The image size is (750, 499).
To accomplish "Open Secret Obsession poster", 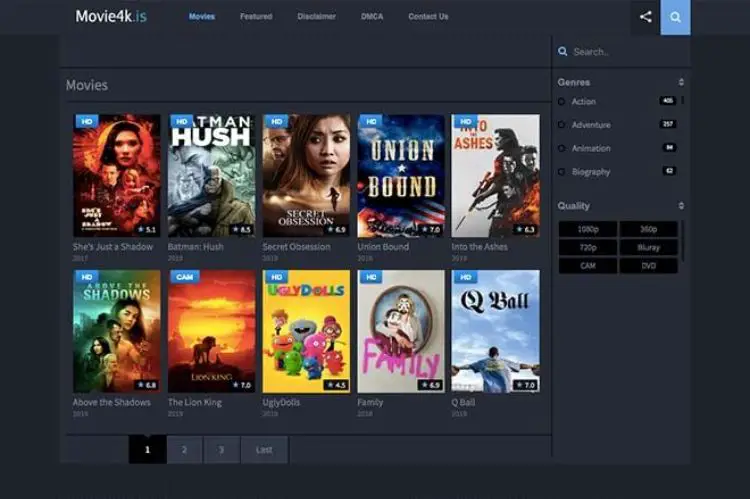I will tap(306, 176).
